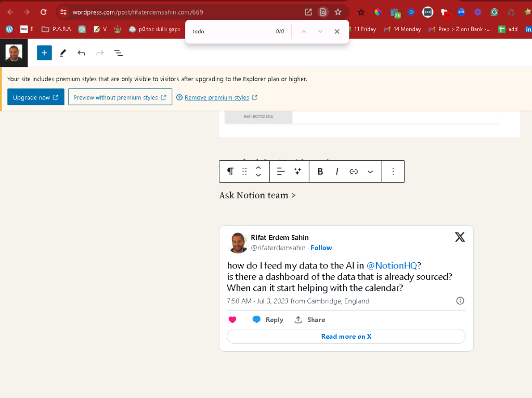Move the block up
Viewport: 532px width, 398px height.
[258, 168]
